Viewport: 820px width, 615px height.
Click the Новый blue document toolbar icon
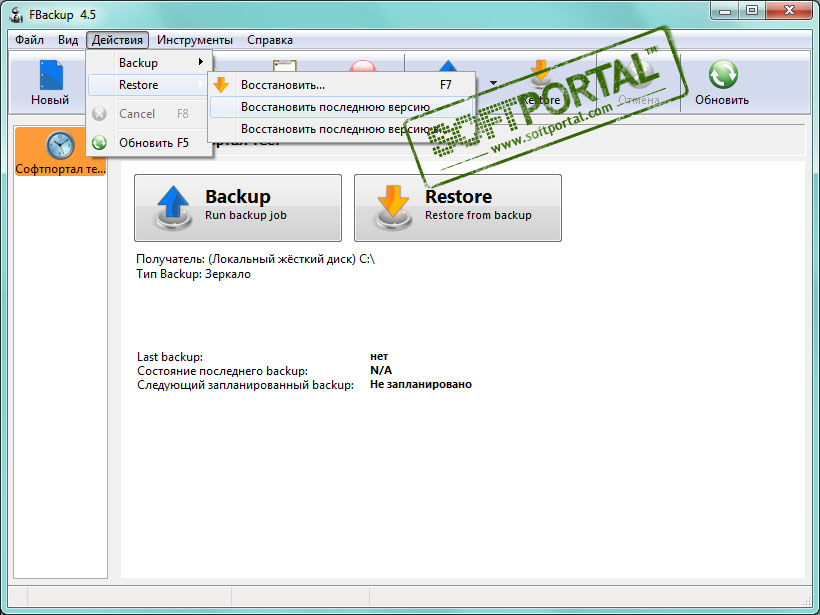point(51,75)
